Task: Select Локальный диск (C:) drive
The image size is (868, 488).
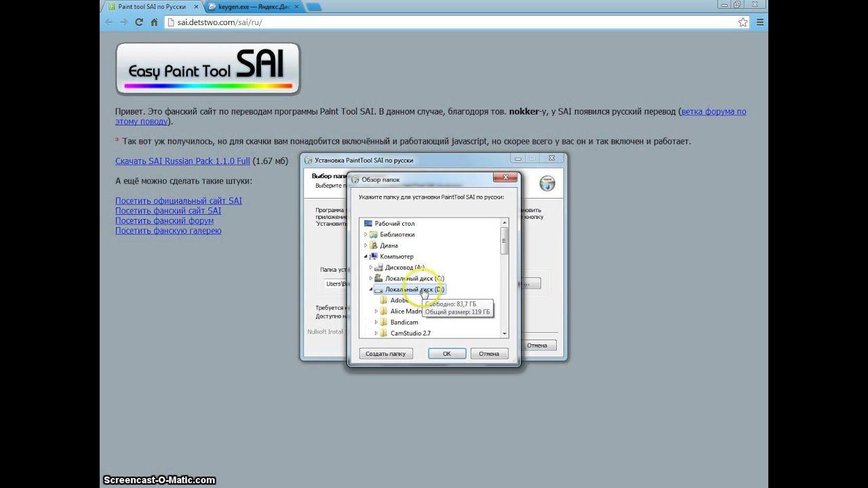Action: [x=414, y=279]
